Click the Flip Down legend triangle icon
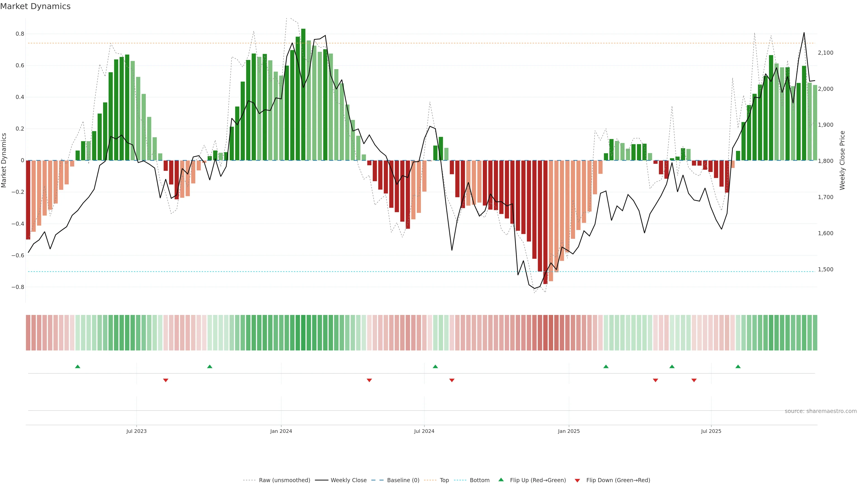Image resolution: width=868 pixels, height=488 pixels. [577, 480]
